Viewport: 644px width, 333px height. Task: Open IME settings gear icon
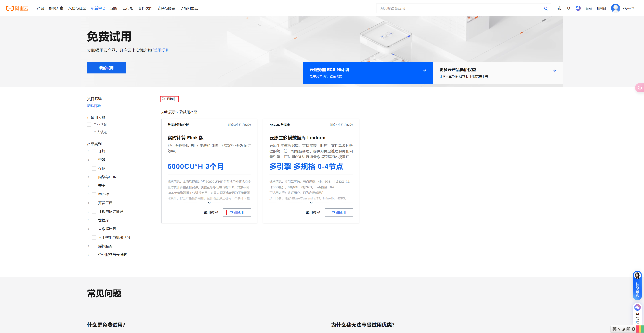click(x=633, y=329)
